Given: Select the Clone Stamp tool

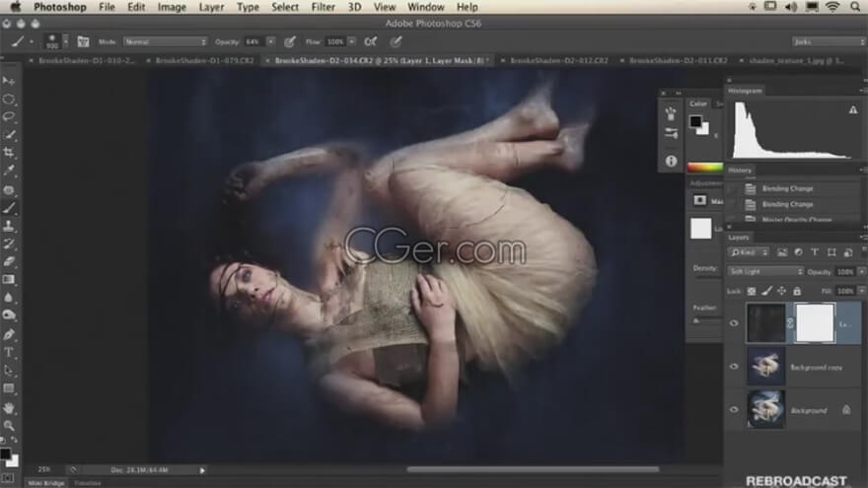Looking at the screenshot, I should pyautogui.click(x=9, y=226).
